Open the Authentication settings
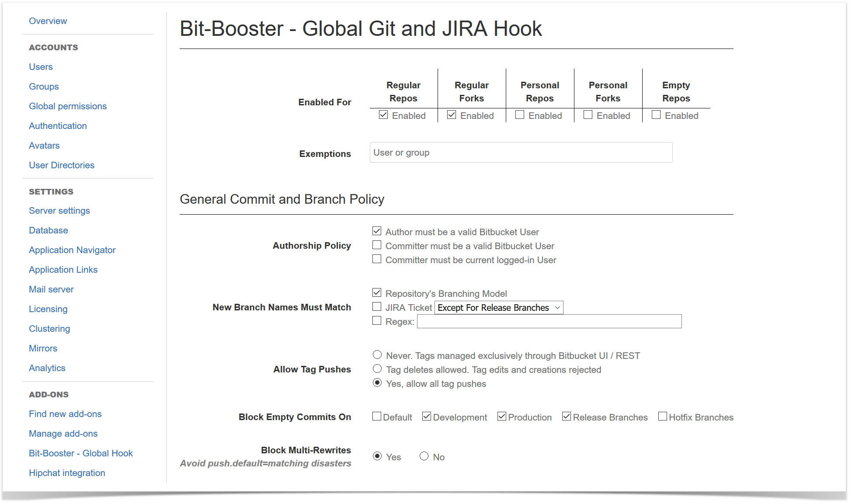 58,126
